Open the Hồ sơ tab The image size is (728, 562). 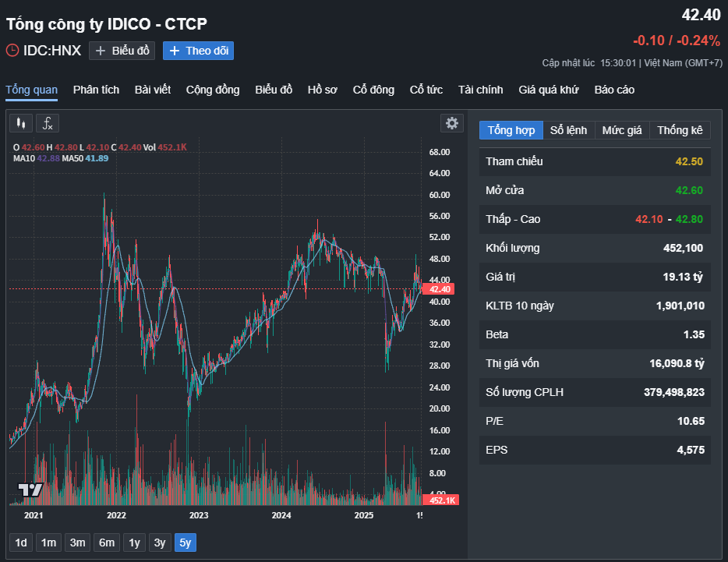pos(322,90)
